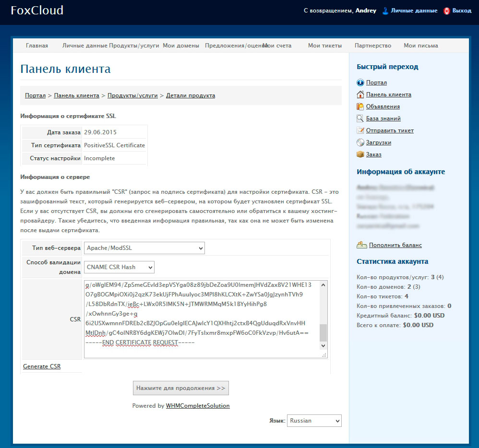The height and width of the screenshot is (448, 479).
Task: Open Продукты/услуги in the navigation bar
Action: point(134,46)
